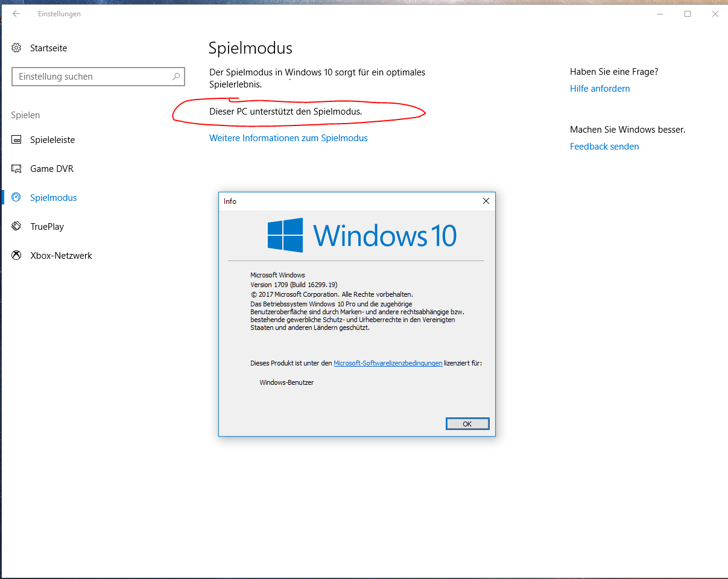The height and width of the screenshot is (579, 728).
Task: Click Hilfe anfordern link
Action: [600, 89]
